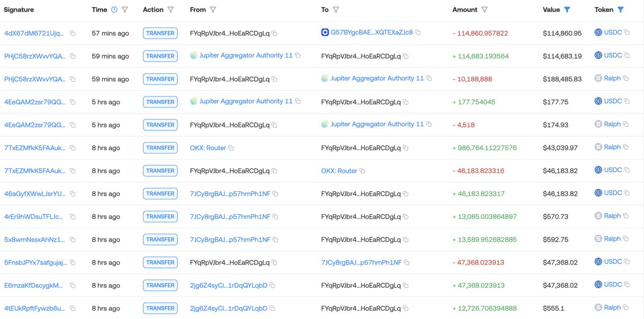Viewport: 644px width, 319px height.
Task: Toggle the Value column filter
Action: pyautogui.click(x=567, y=10)
